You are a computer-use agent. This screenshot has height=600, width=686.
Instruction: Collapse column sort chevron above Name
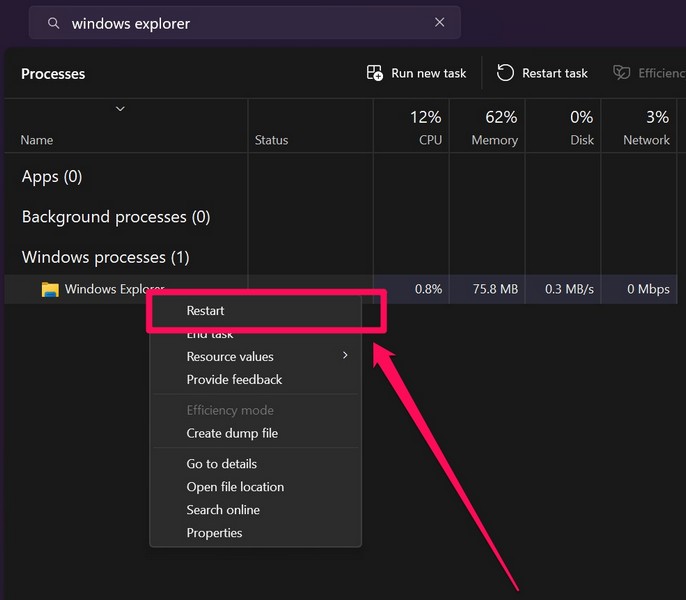tap(120, 108)
